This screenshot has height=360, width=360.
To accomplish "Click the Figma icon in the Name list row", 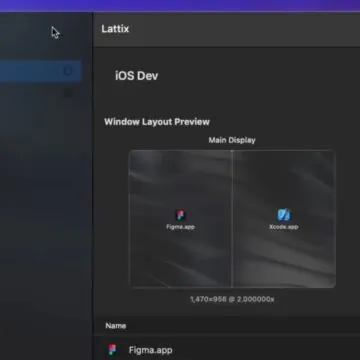I will click(112, 350).
